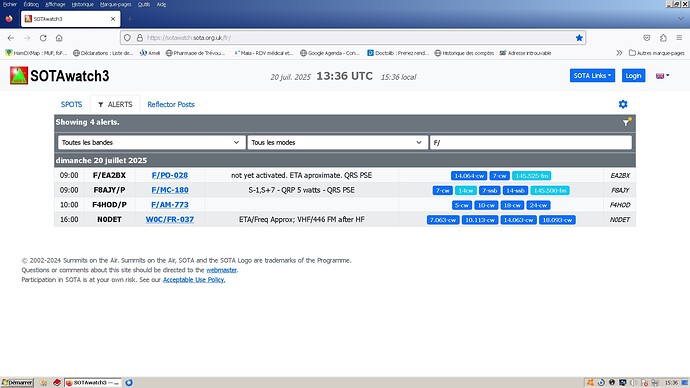The width and height of the screenshot is (690, 388).
Task: Click the round blue taskbar icon
Action: (x=128, y=382)
